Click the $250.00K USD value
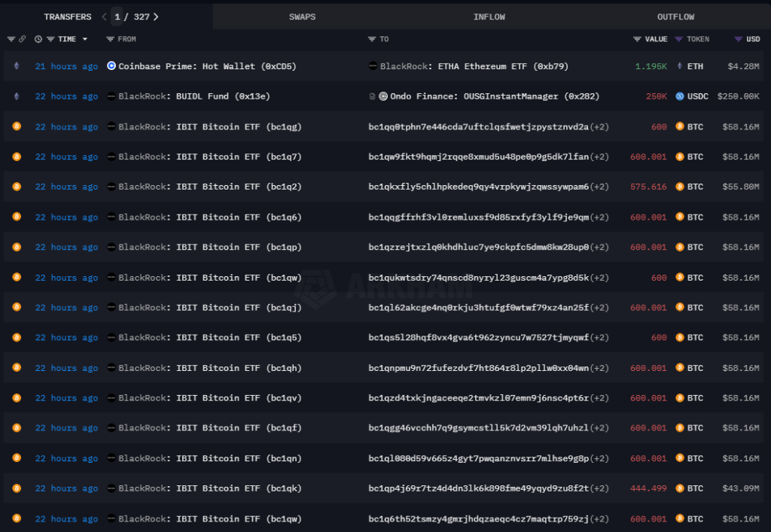The height and width of the screenshot is (532, 771). tap(739, 96)
